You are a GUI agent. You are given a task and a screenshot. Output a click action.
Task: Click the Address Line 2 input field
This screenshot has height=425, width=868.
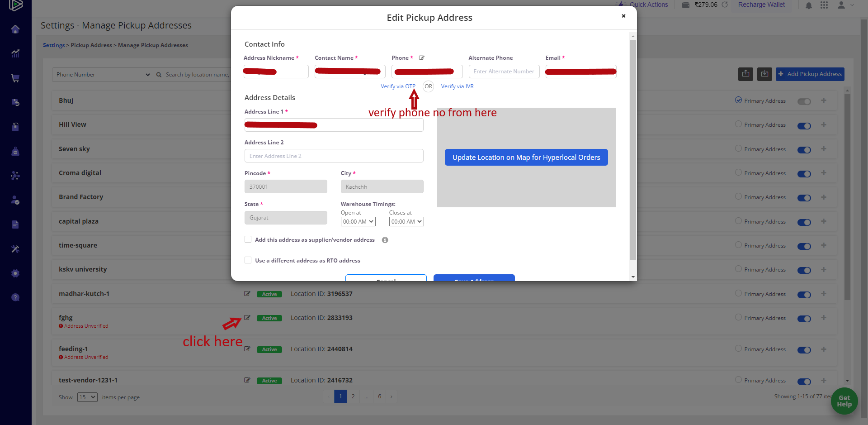(x=334, y=156)
